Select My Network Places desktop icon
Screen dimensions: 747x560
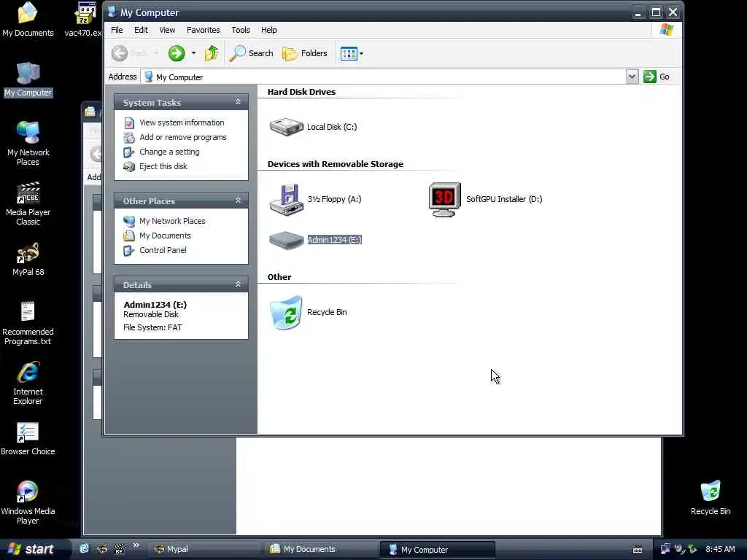click(x=28, y=143)
